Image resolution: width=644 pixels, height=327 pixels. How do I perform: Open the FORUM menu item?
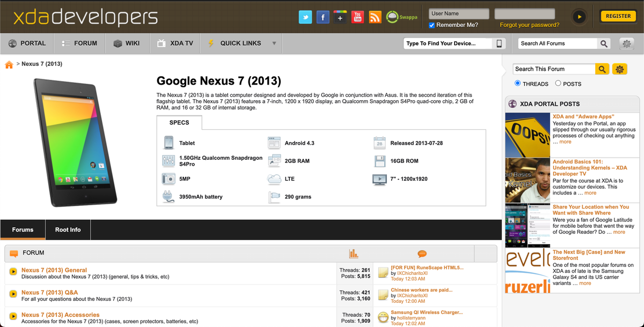point(79,43)
